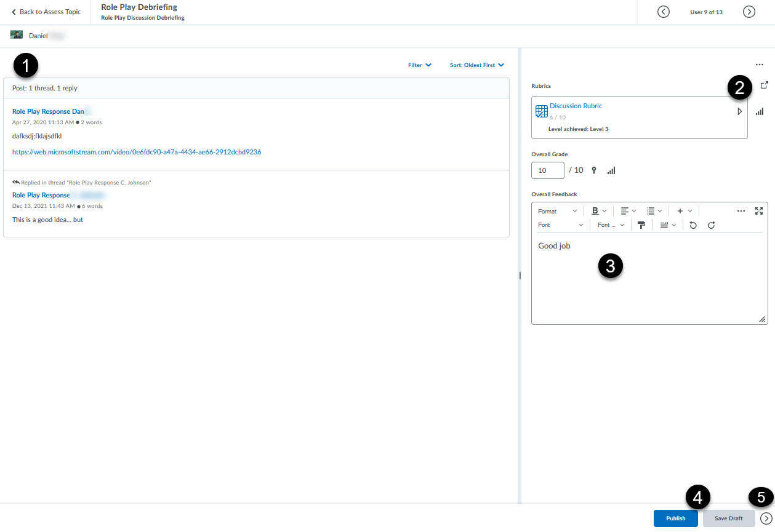Go to next user arrow at top
The image size is (775, 532).
tap(749, 12)
